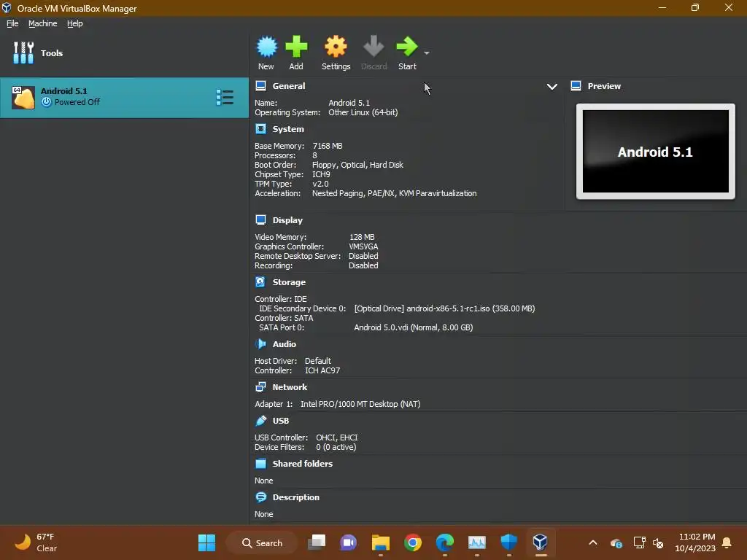747x560 pixels.
Task: Click the Audio section speaker icon
Action: tap(260, 344)
